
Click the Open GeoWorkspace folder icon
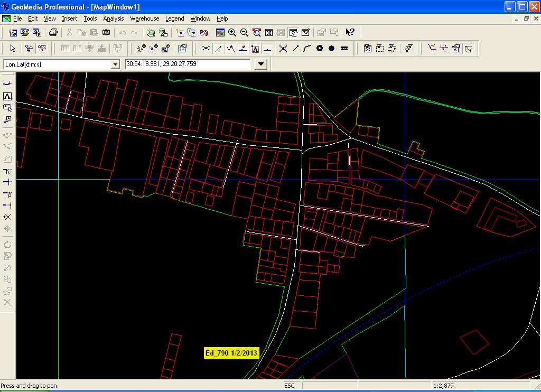[x=25, y=33]
